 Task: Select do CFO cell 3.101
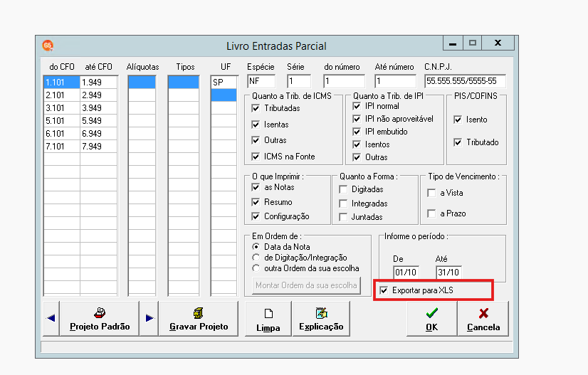point(61,108)
